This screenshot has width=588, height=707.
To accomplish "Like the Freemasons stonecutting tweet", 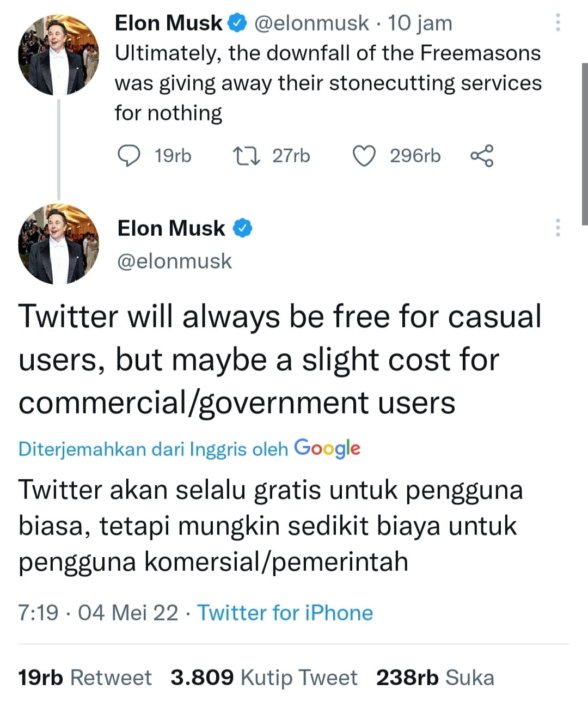I will coord(364,156).
